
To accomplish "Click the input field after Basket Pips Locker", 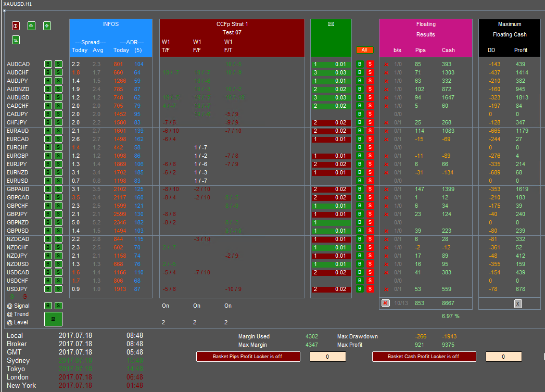I will point(328,357).
